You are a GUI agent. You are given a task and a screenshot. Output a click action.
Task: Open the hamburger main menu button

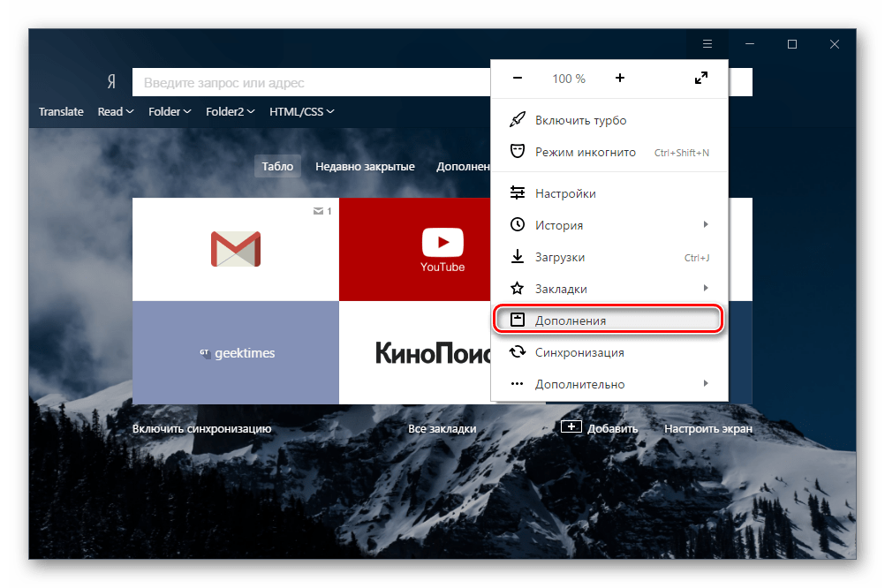[707, 44]
